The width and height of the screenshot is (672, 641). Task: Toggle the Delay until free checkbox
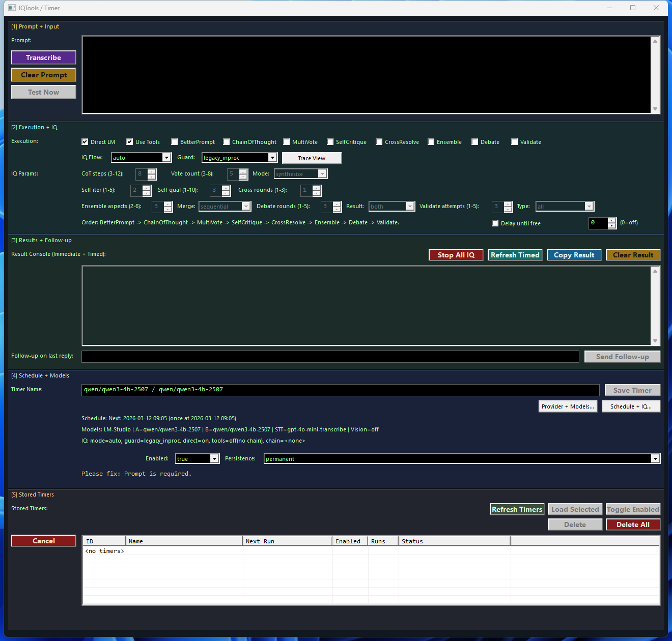click(495, 223)
